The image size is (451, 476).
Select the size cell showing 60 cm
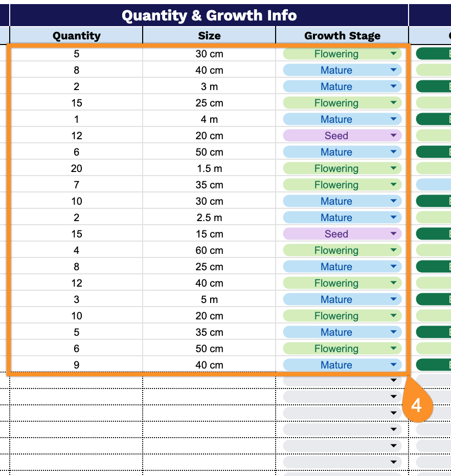click(x=209, y=250)
